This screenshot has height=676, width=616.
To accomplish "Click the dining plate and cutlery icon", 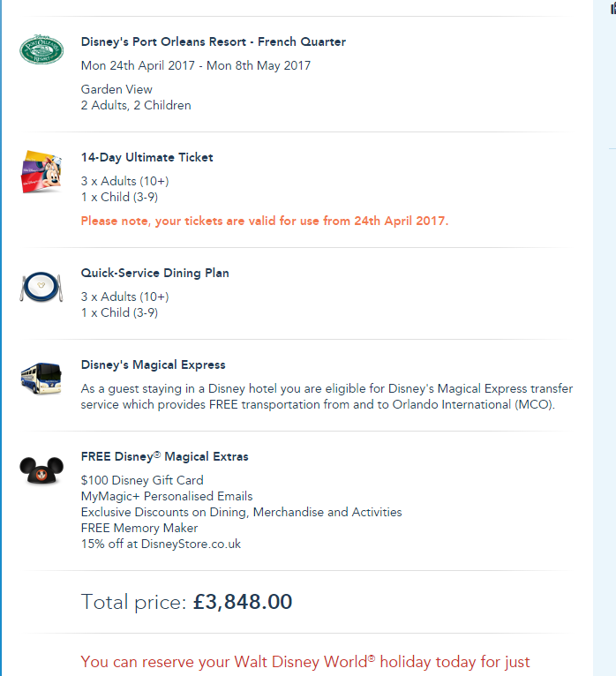I will coord(41,286).
